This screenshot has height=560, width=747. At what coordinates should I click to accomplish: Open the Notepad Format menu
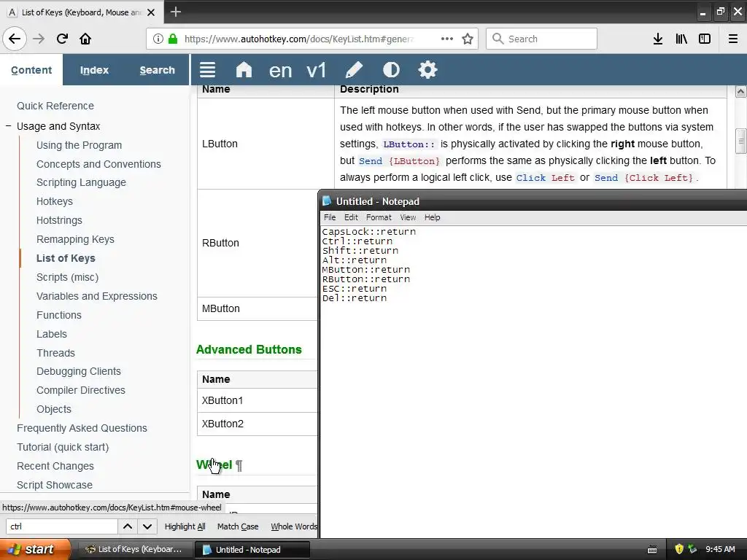pos(379,217)
